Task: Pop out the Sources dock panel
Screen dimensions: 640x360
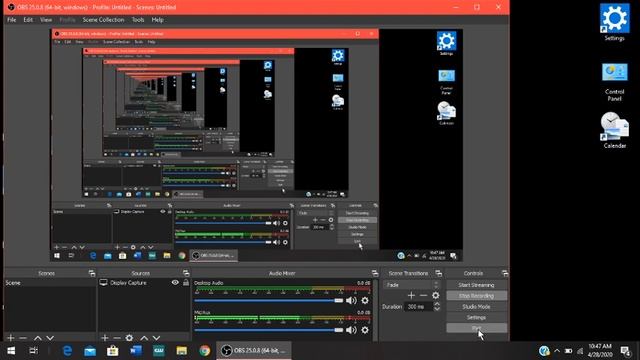Action: [x=186, y=273]
